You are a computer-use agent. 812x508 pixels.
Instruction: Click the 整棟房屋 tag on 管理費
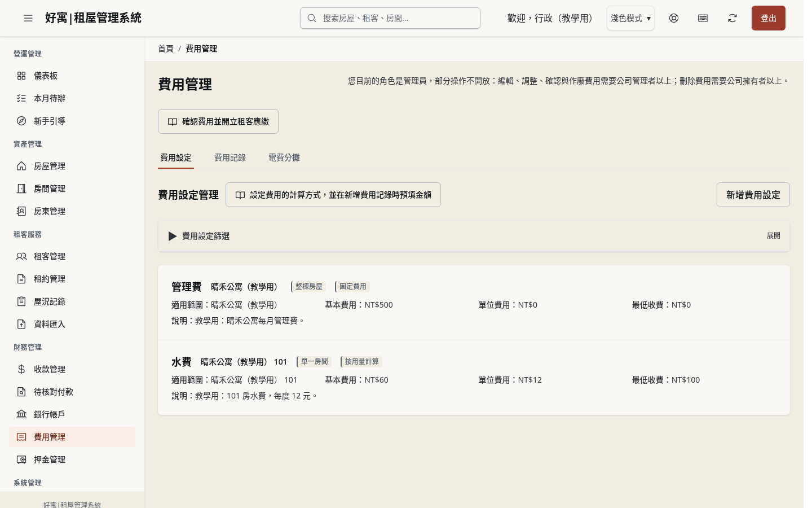coord(308,287)
